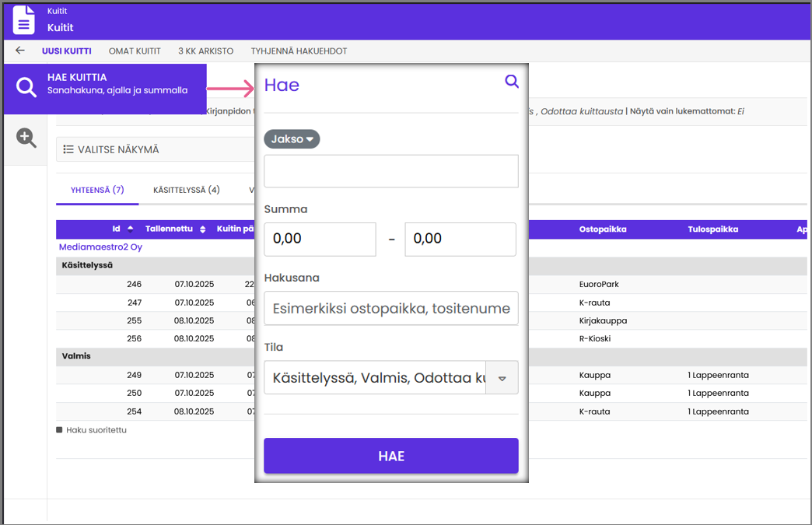Select the 3 KK Arkisto menu item

[x=205, y=51]
